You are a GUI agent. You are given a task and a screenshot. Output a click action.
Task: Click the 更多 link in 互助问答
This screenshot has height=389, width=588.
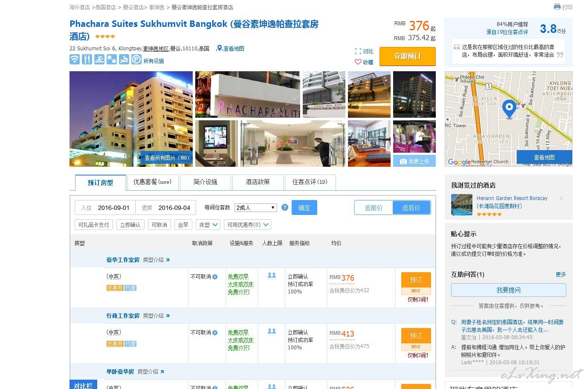tap(561, 274)
